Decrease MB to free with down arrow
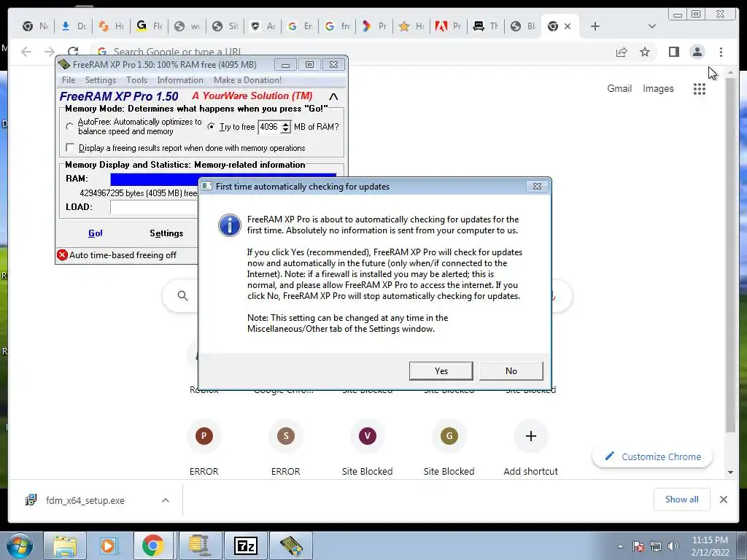 point(285,130)
